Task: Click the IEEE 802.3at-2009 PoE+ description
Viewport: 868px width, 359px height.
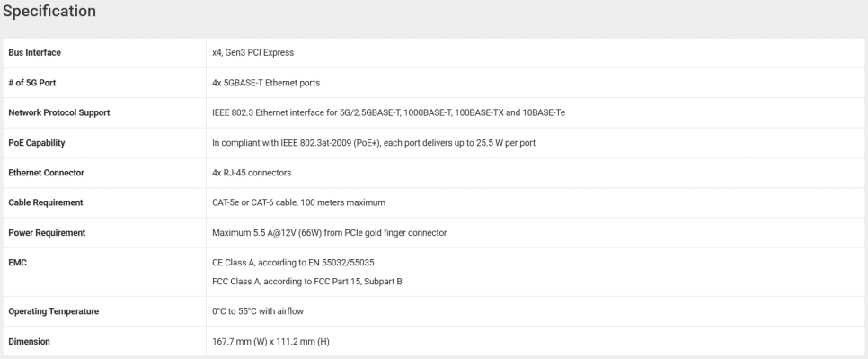Action: point(374,142)
